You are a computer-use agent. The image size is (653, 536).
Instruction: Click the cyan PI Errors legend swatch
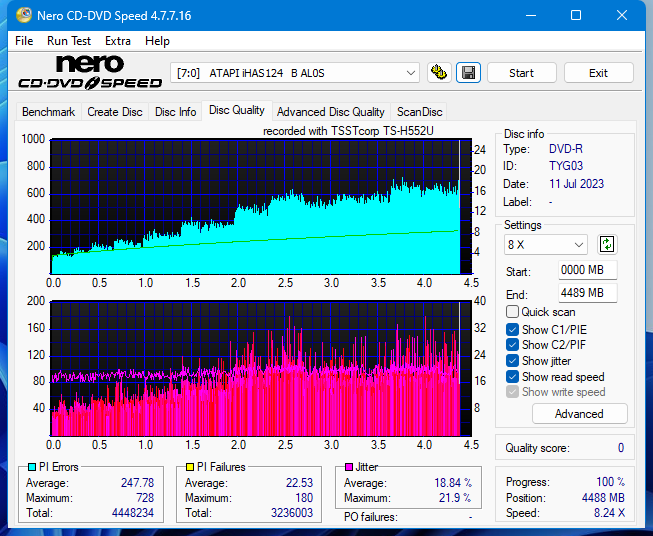tap(32, 467)
